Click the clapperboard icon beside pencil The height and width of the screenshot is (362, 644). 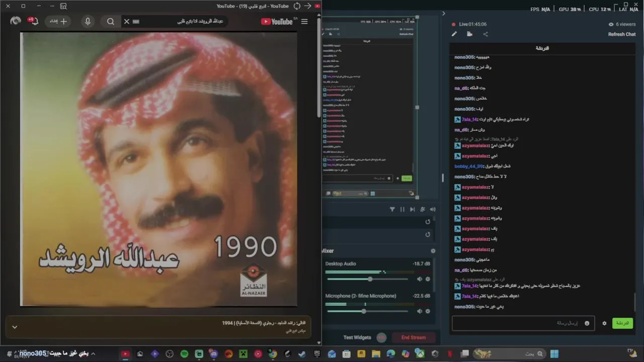(469, 34)
